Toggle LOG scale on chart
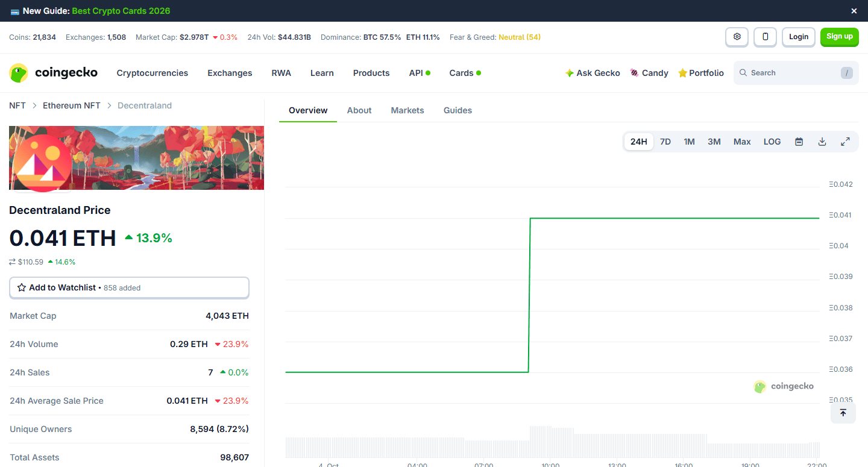 click(772, 142)
